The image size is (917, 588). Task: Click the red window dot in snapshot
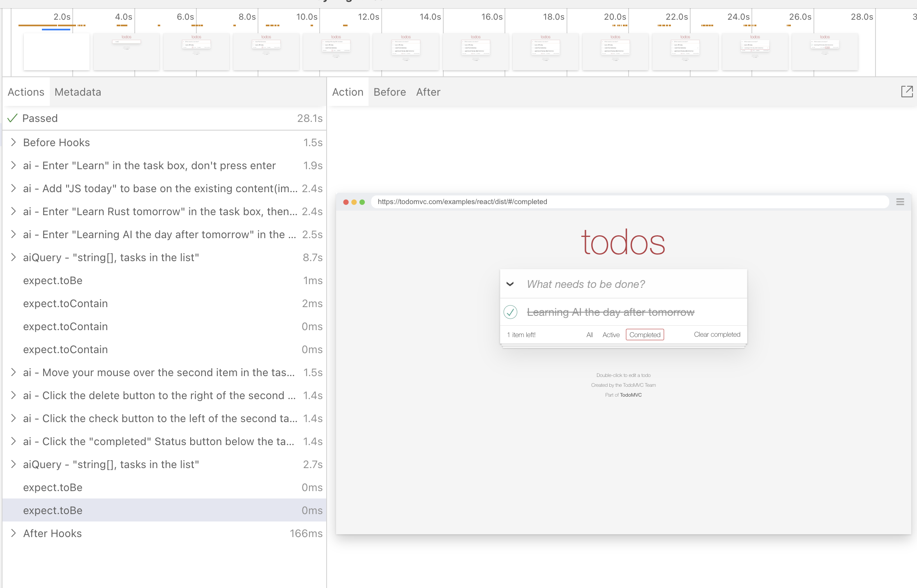pos(346,202)
